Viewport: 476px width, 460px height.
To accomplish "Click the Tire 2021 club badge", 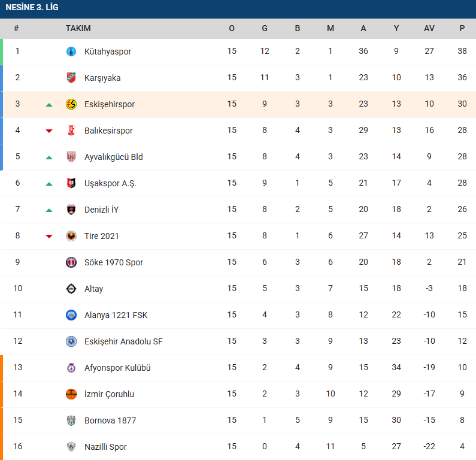I will click(x=71, y=236).
